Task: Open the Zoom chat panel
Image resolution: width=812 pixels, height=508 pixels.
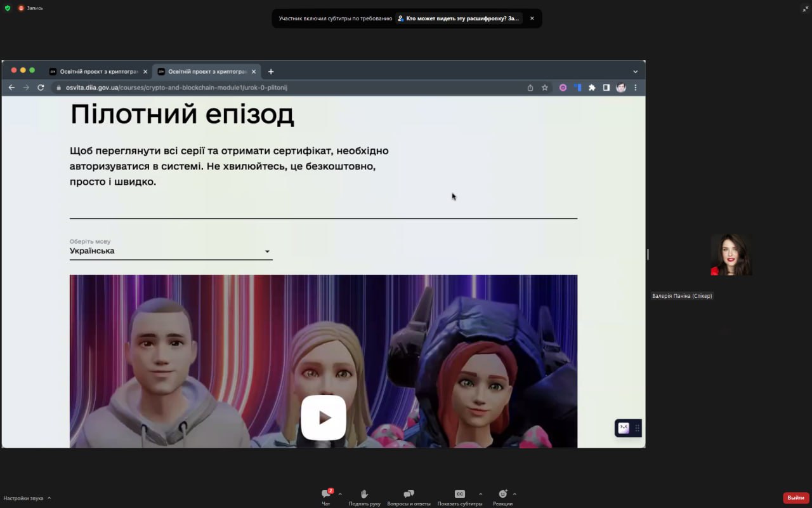Action: click(326, 497)
